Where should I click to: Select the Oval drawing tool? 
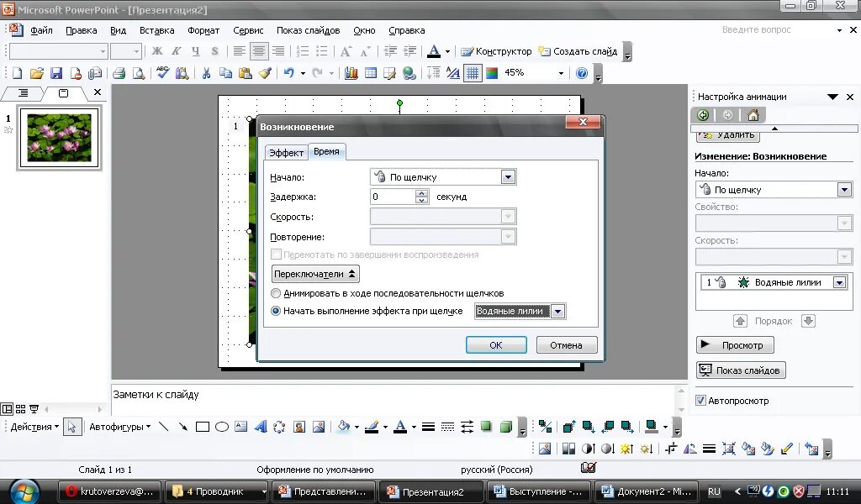coord(222,427)
